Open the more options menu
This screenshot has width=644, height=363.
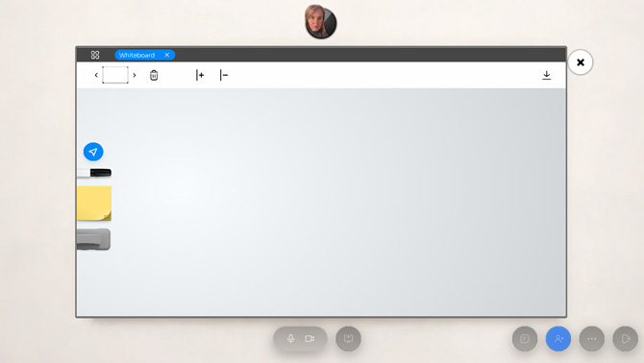click(x=592, y=339)
